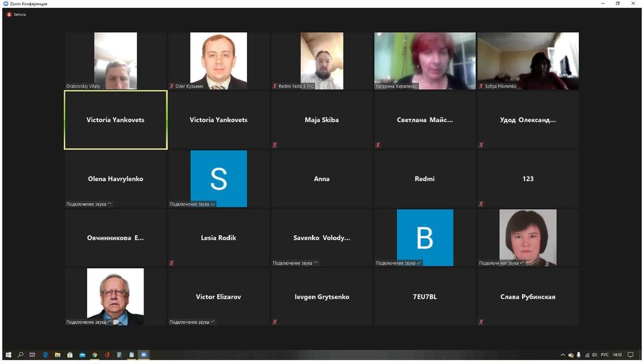Screen dimensions: 644x364
Task: Select the Savenko Volody... tile
Action: point(321,238)
